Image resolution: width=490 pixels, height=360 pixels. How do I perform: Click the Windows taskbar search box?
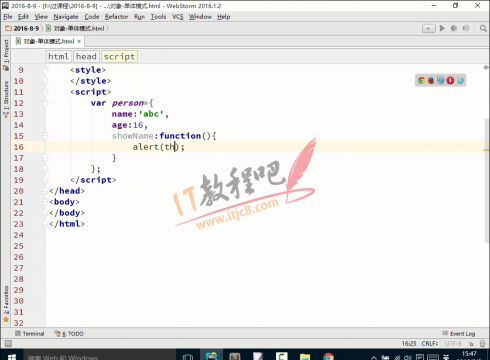99,355
